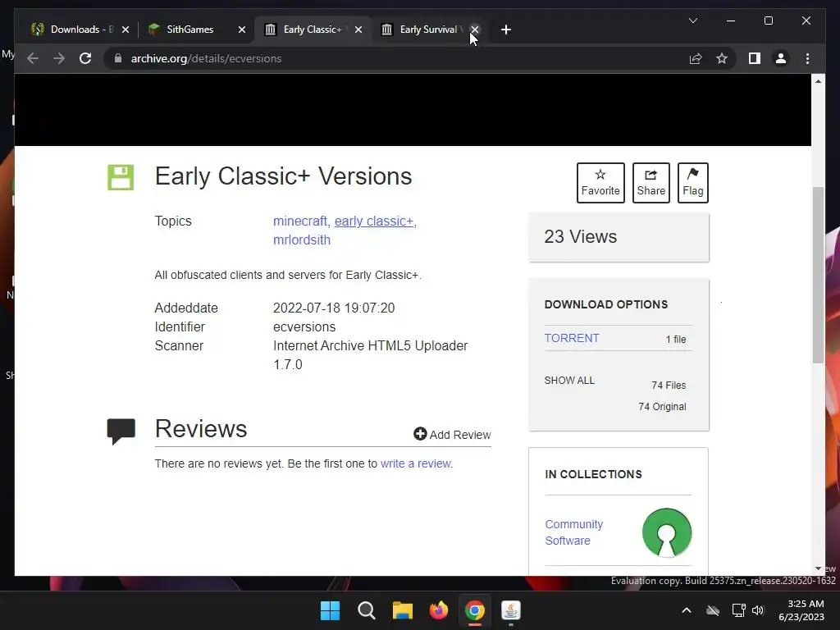Click the green software floppy icon
This screenshot has height=630, width=840.
(x=121, y=177)
